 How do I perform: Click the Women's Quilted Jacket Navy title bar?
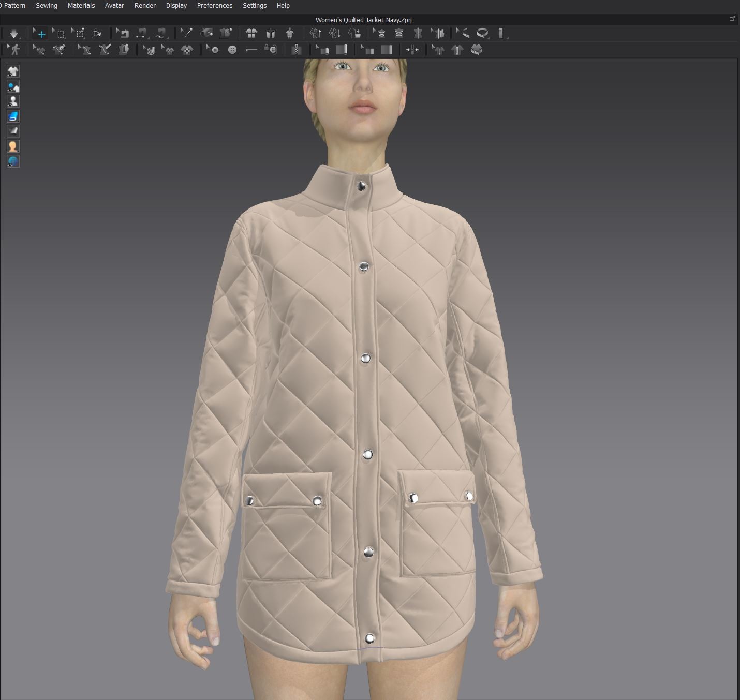pyautogui.click(x=364, y=20)
